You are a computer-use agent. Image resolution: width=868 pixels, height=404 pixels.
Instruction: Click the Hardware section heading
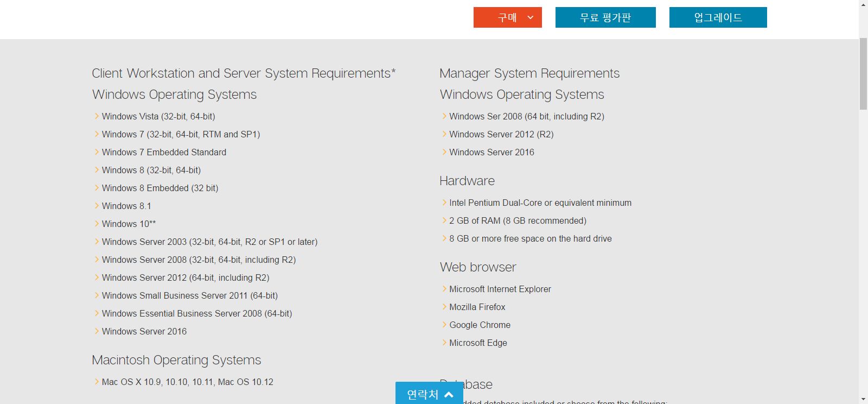467,181
